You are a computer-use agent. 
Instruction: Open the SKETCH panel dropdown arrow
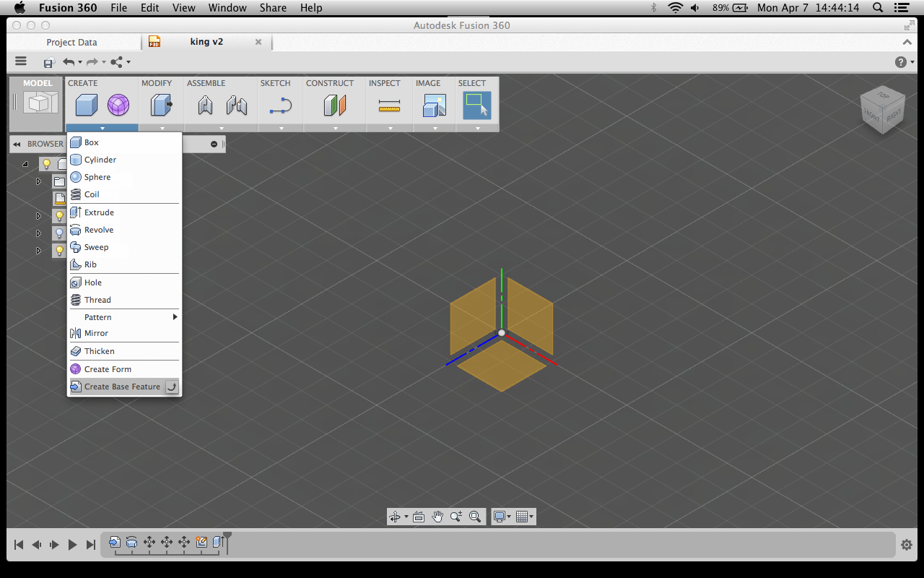pos(281,128)
